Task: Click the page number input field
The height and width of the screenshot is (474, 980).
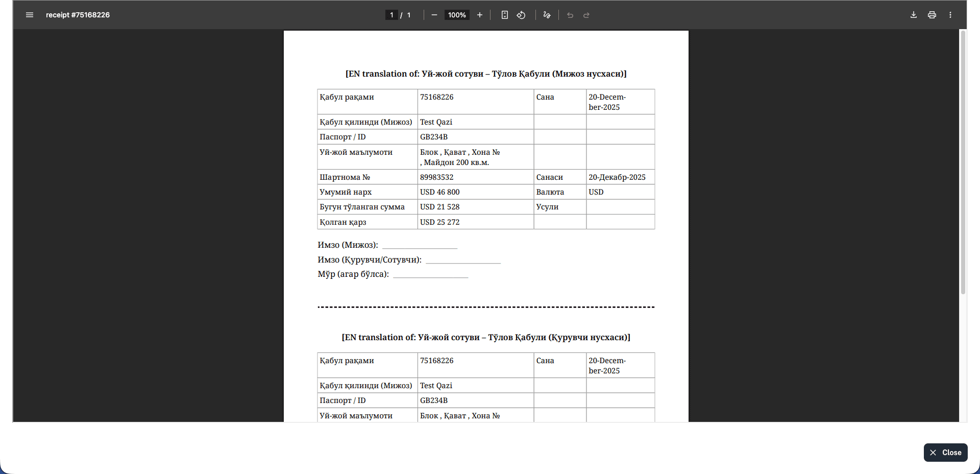Action: (x=391, y=15)
